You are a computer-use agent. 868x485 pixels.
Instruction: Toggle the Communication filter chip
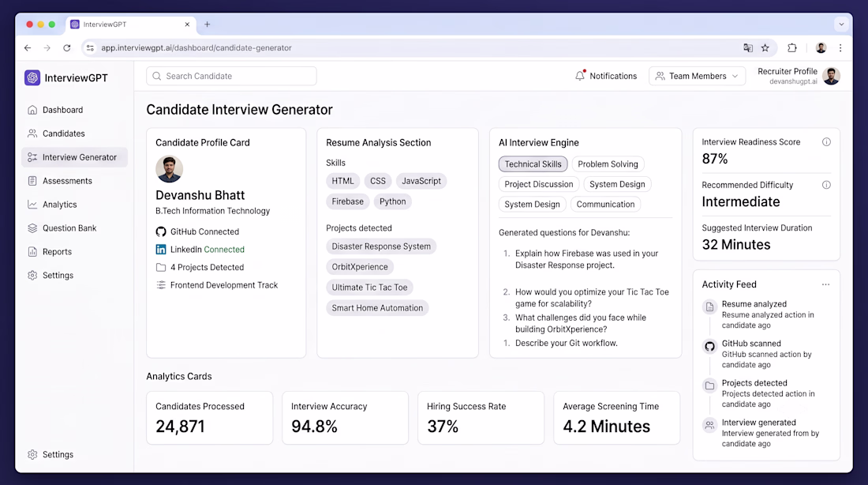coord(605,204)
